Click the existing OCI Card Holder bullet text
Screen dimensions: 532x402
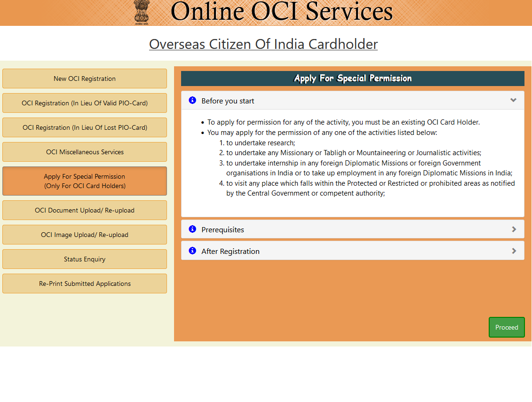tap(343, 122)
